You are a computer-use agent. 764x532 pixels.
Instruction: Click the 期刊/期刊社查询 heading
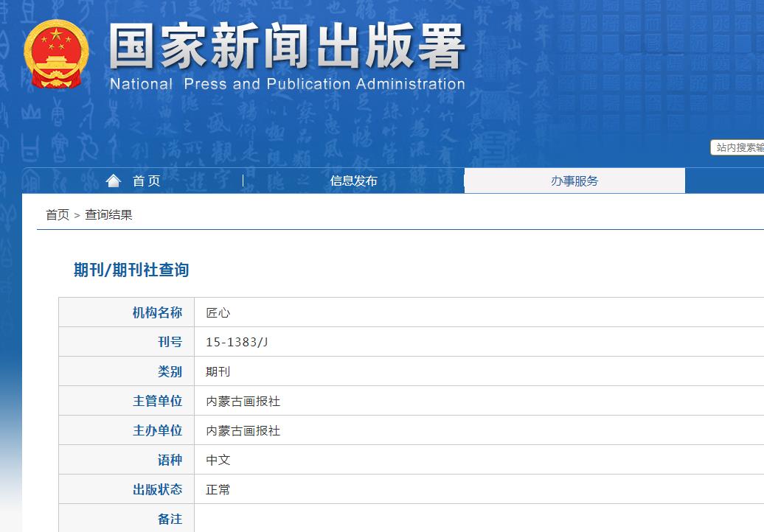point(131,270)
